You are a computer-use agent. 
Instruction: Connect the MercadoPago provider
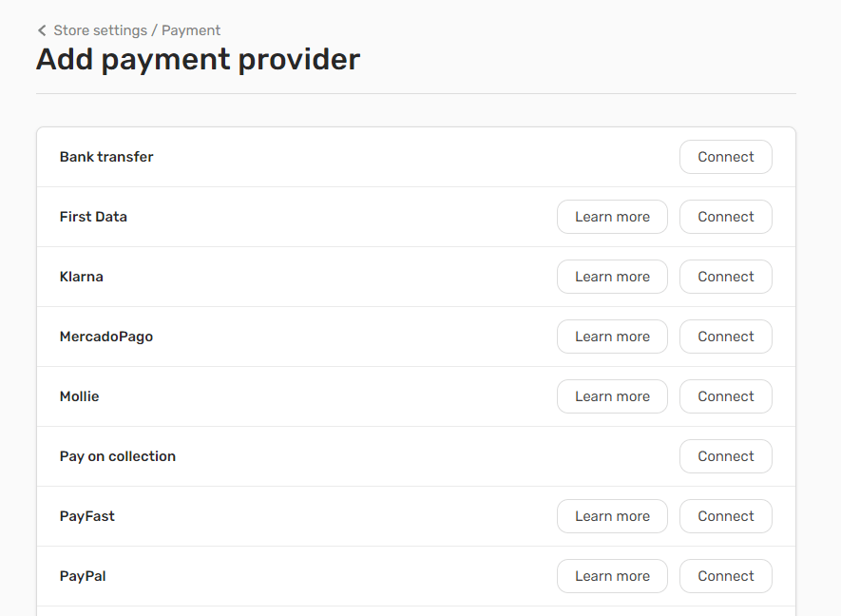725,336
